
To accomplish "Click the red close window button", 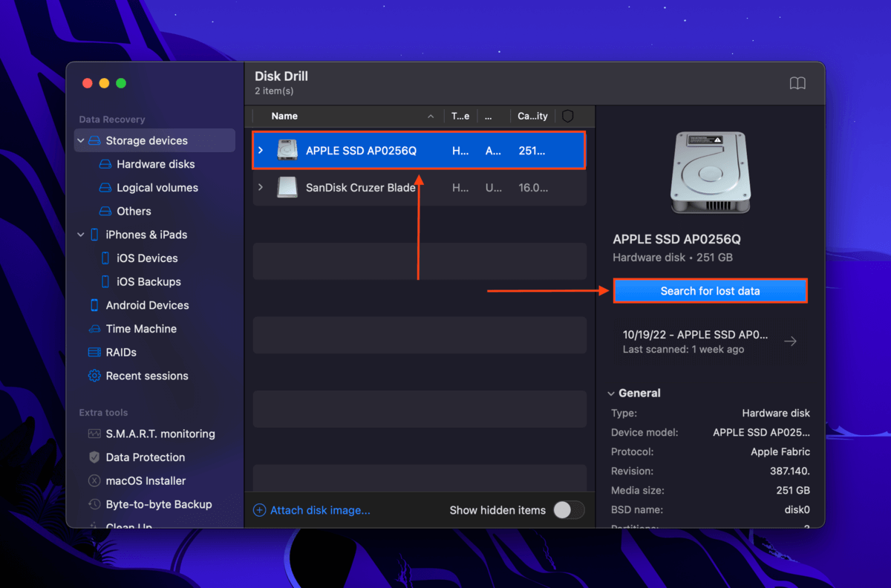I will click(x=88, y=83).
